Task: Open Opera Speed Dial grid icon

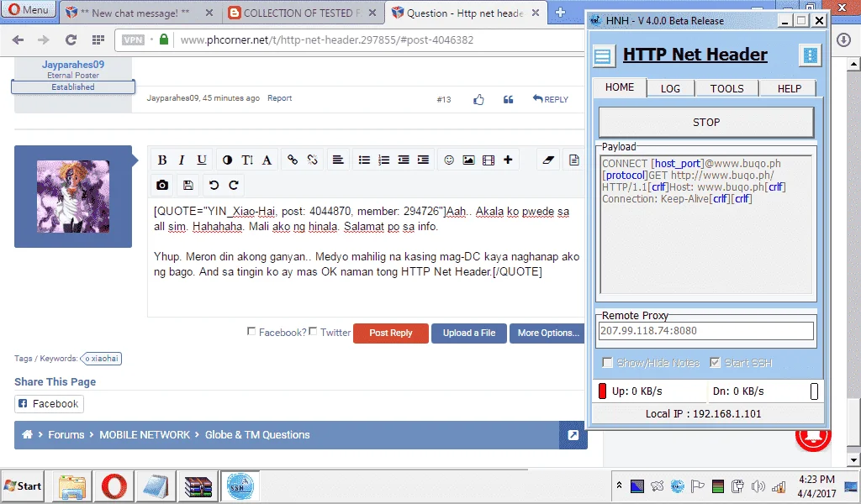Action: (98, 39)
